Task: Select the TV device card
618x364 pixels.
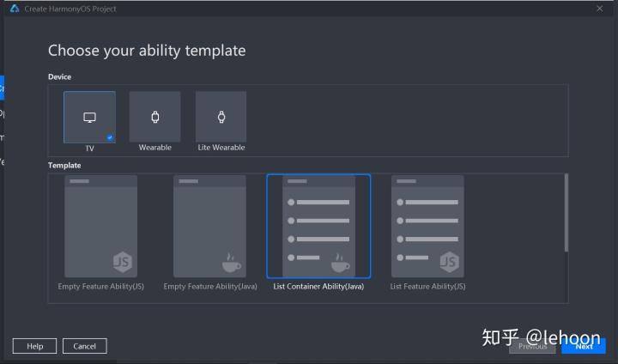Action: [89, 117]
